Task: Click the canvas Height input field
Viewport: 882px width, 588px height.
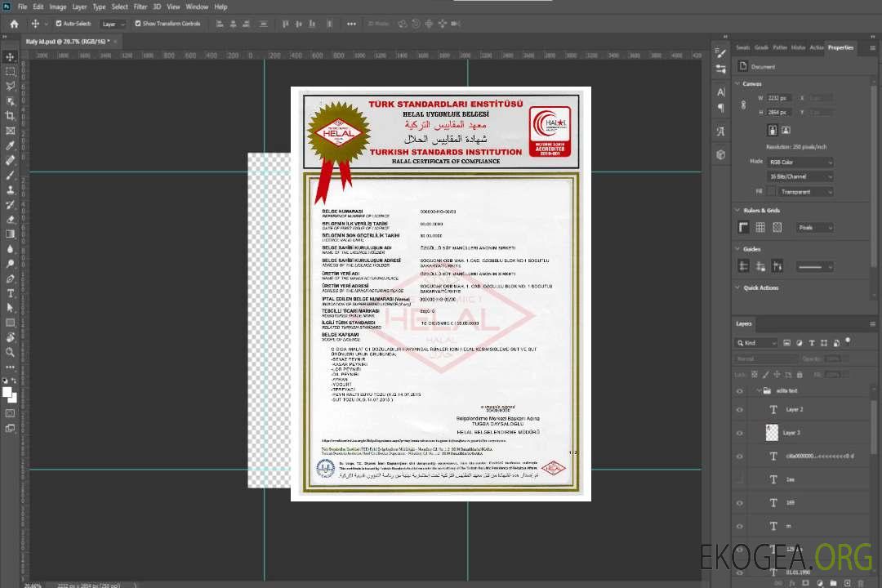Action: point(780,113)
